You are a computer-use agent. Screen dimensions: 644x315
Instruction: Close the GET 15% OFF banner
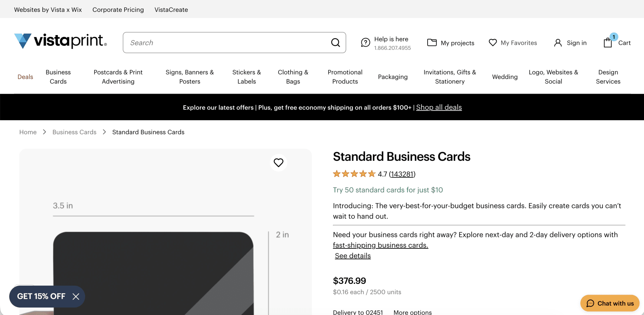(76, 296)
